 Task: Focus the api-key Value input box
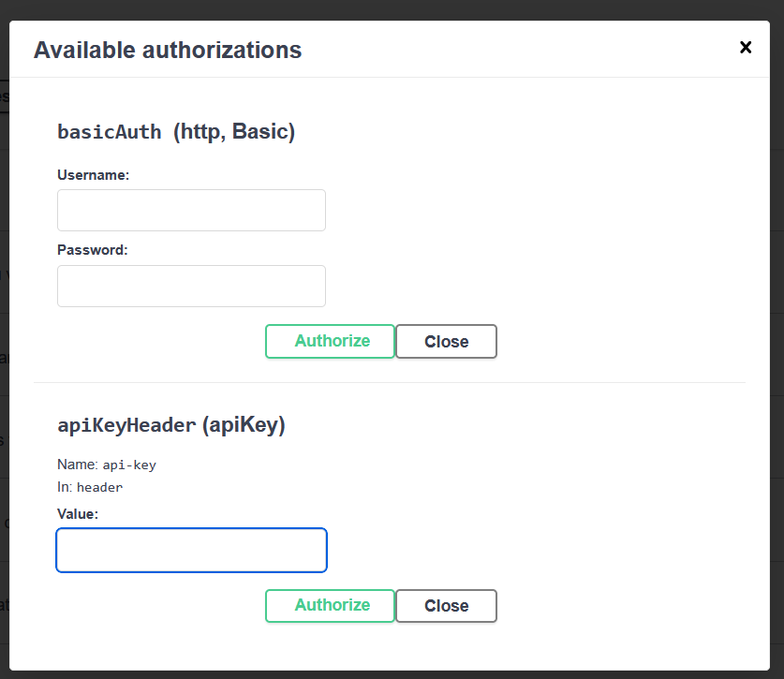pos(191,550)
